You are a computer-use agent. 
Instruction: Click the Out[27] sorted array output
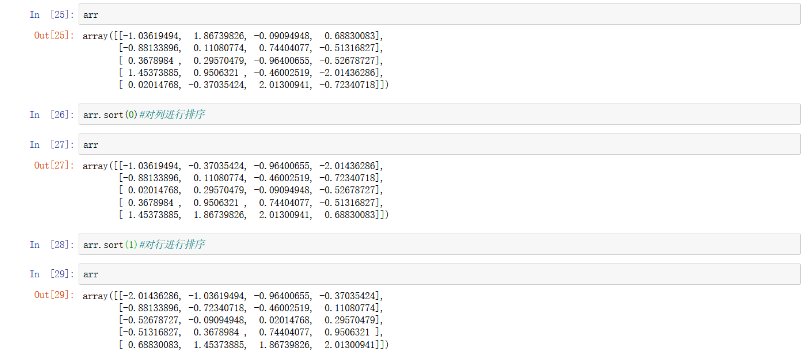(235, 190)
